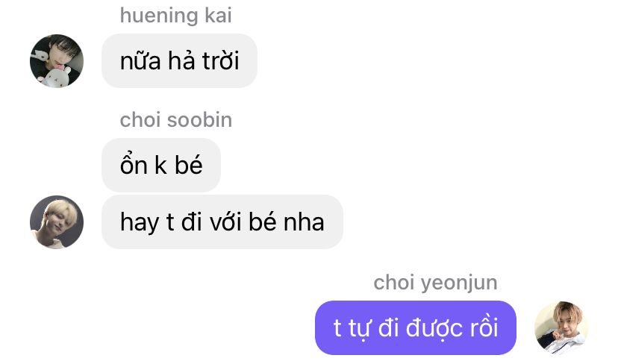Screen dimensions: 618x364
Task: Select the word "ổn" in soobin's first message
Action: (134, 163)
